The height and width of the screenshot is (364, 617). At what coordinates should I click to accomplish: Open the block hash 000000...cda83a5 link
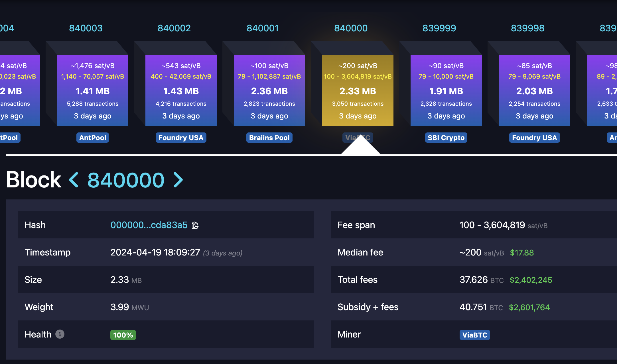(149, 225)
